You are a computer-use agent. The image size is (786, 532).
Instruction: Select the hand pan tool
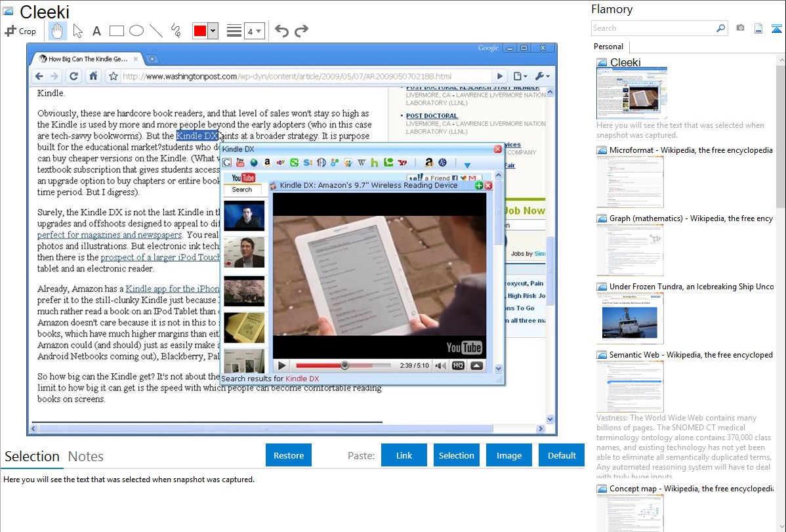(57, 31)
